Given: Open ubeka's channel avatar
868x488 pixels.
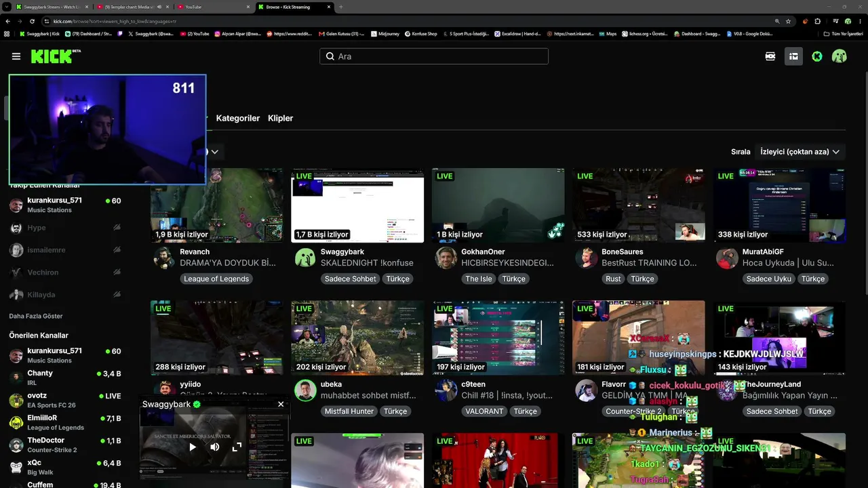Looking at the screenshot, I should (305, 390).
